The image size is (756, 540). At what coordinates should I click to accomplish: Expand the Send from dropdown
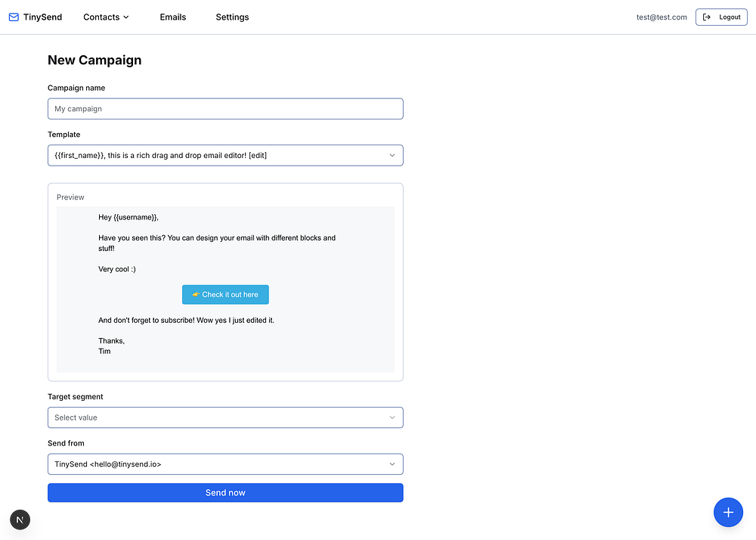pos(225,464)
